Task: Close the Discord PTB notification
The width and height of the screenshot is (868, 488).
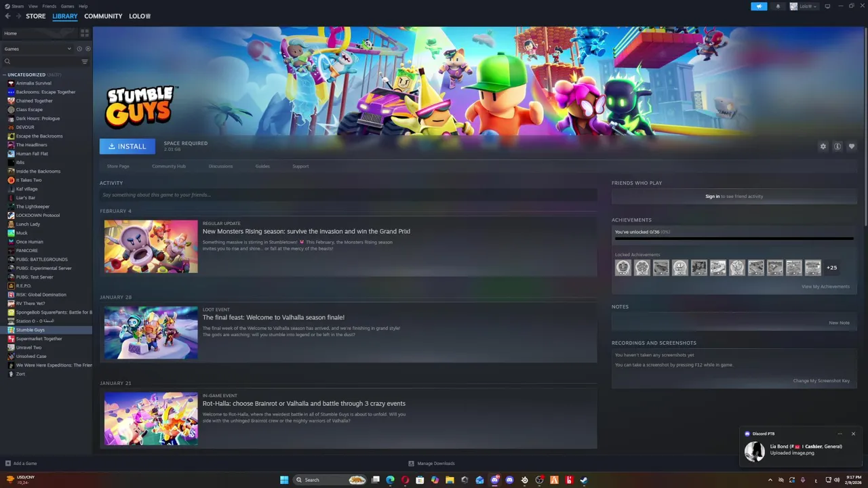Action: click(x=853, y=434)
